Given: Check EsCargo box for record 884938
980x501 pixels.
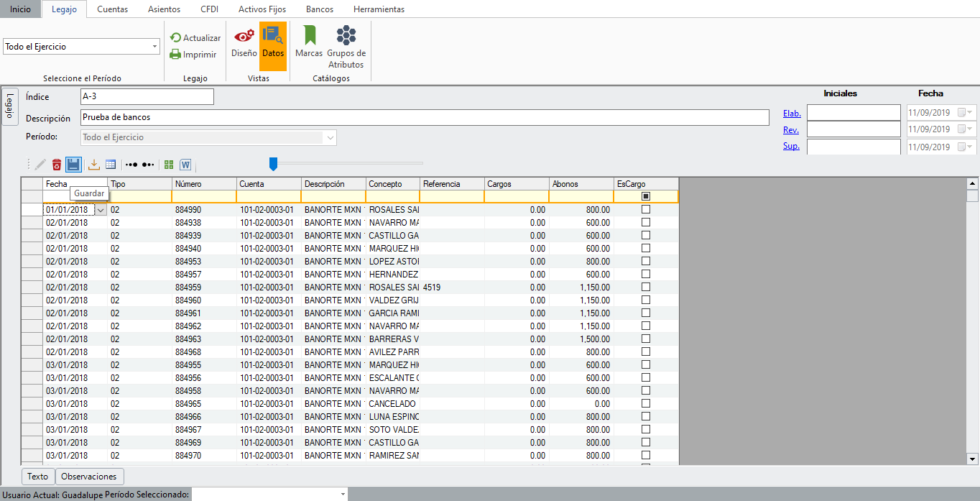Looking at the screenshot, I should [x=646, y=223].
